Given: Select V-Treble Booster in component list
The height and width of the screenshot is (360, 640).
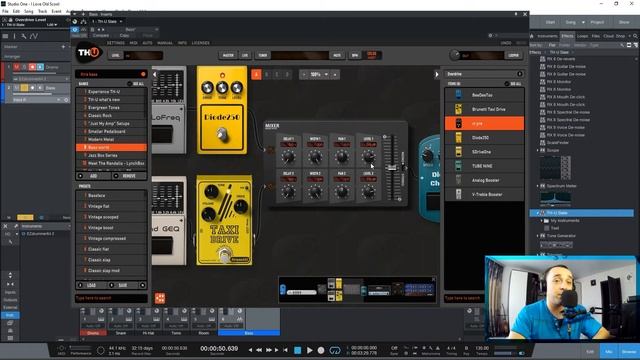Looking at the screenshot, I should click(x=484, y=194).
